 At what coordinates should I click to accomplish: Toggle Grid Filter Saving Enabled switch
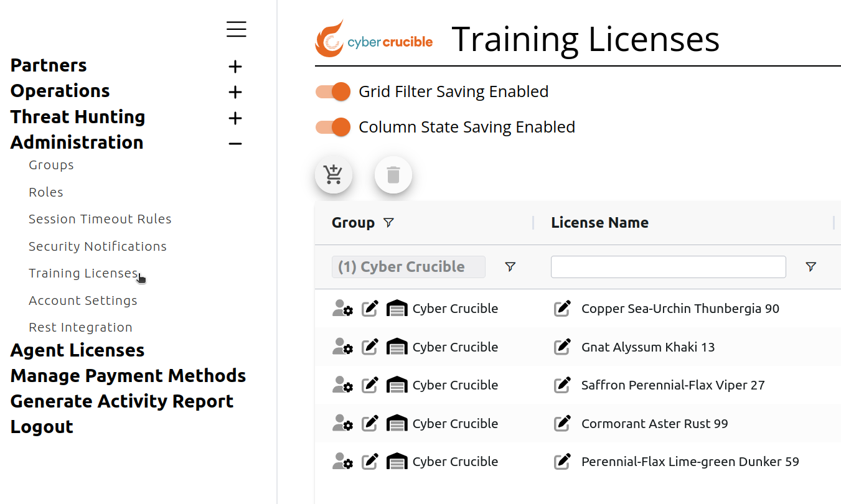pos(333,91)
